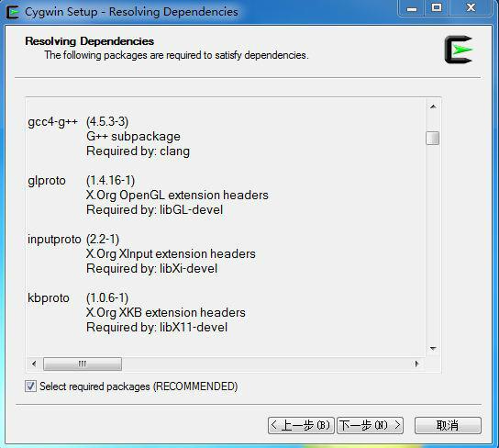Select the glproto package name
This screenshot has height=448, width=499.
[x=47, y=181]
